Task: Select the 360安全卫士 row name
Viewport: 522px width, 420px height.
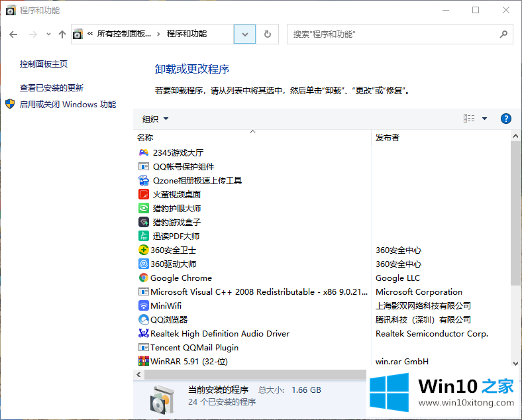Action: point(173,250)
